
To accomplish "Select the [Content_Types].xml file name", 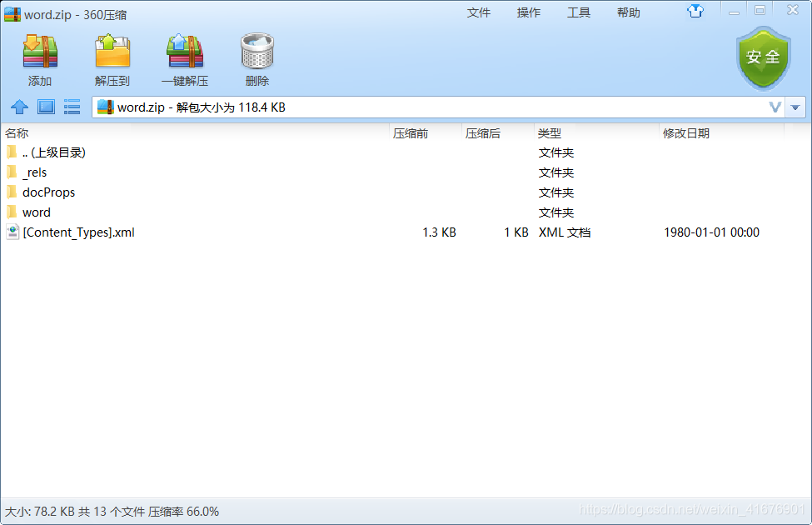I will [x=79, y=232].
